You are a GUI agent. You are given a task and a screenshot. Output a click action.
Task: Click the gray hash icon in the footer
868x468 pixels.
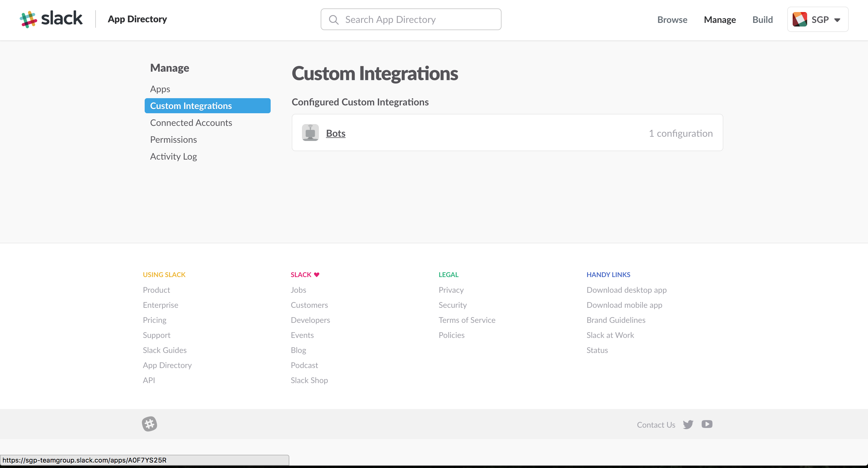(x=149, y=424)
